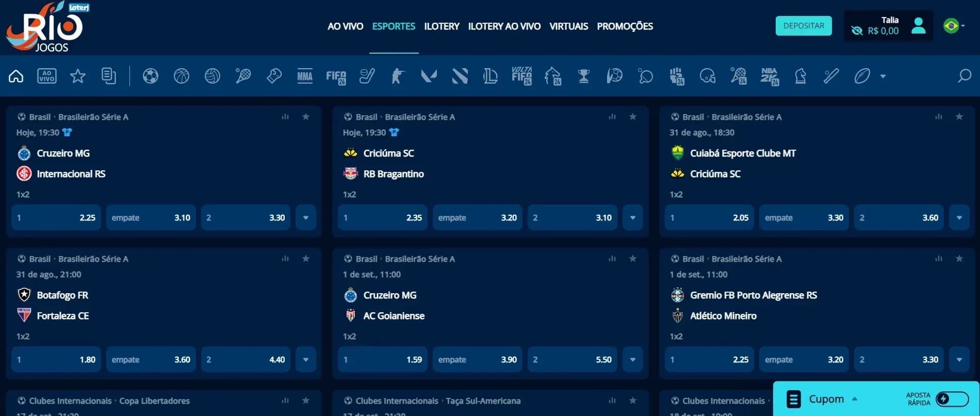Screen dimensions: 980x416
Task: Favorite the Cruzeiro MG vs AC Goianiense match
Action: pyautogui.click(x=633, y=259)
